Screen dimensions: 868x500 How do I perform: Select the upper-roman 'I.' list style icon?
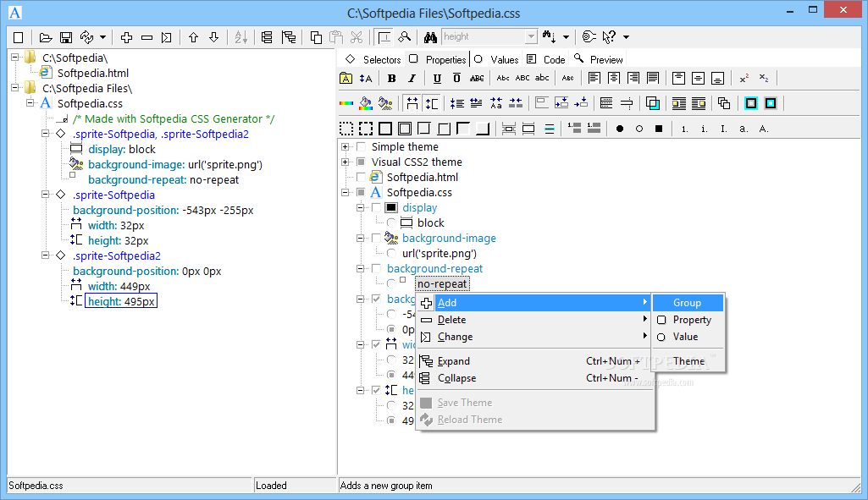coord(723,129)
